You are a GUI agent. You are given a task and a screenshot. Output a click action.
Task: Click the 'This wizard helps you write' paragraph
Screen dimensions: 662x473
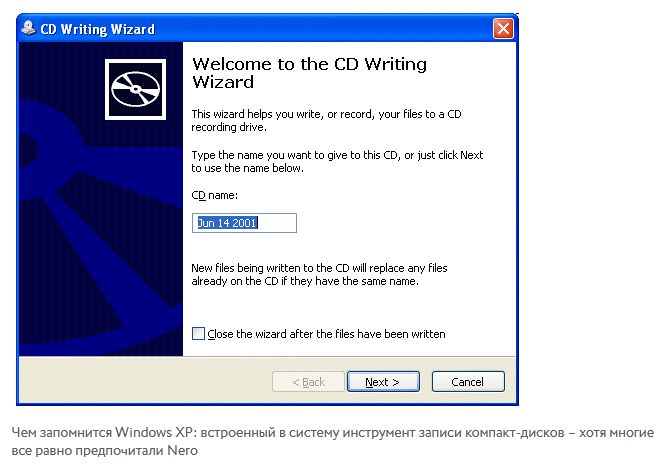tap(326, 120)
